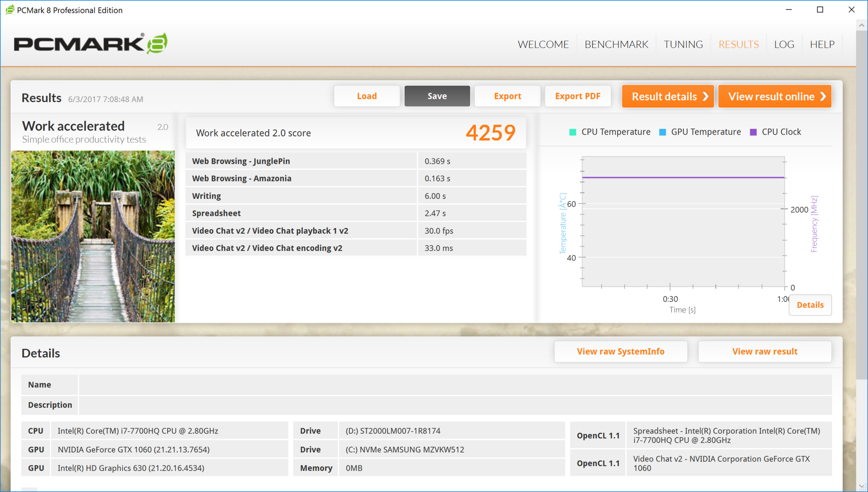Click Export PDF button
This screenshot has height=492, width=868.
[x=578, y=96]
